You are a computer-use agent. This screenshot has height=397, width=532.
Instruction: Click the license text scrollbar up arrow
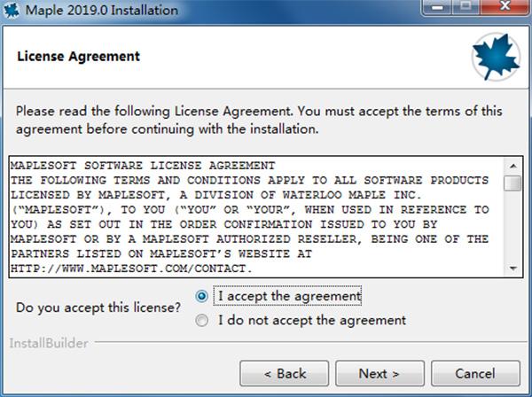[513, 166]
